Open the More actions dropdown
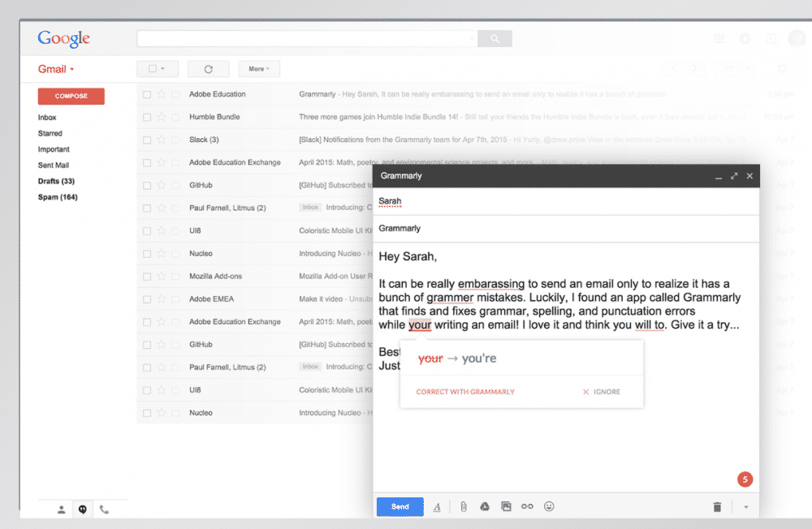This screenshot has width=812, height=529. pyautogui.click(x=259, y=69)
